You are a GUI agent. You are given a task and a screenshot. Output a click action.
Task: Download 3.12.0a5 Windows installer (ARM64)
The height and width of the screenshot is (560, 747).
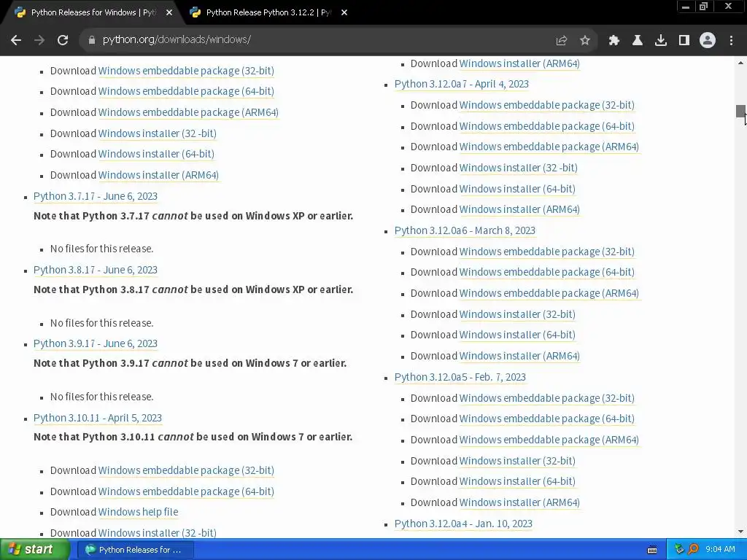[519, 503]
